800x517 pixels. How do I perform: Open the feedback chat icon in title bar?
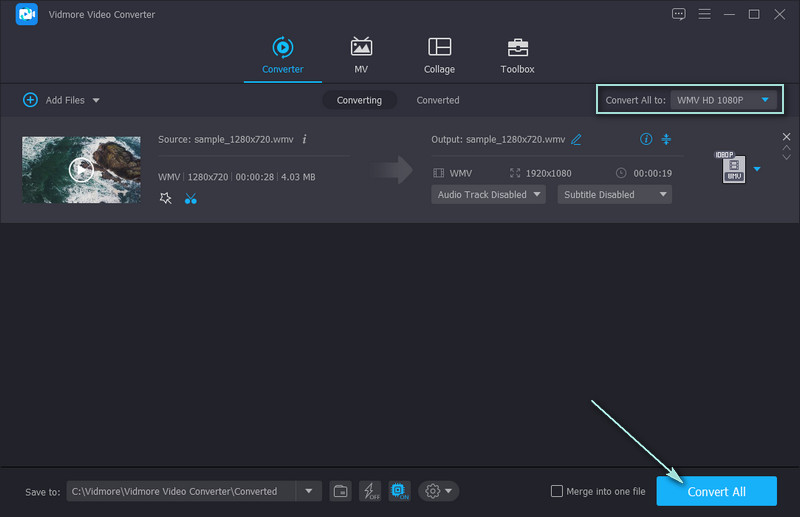tap(679, 14)
